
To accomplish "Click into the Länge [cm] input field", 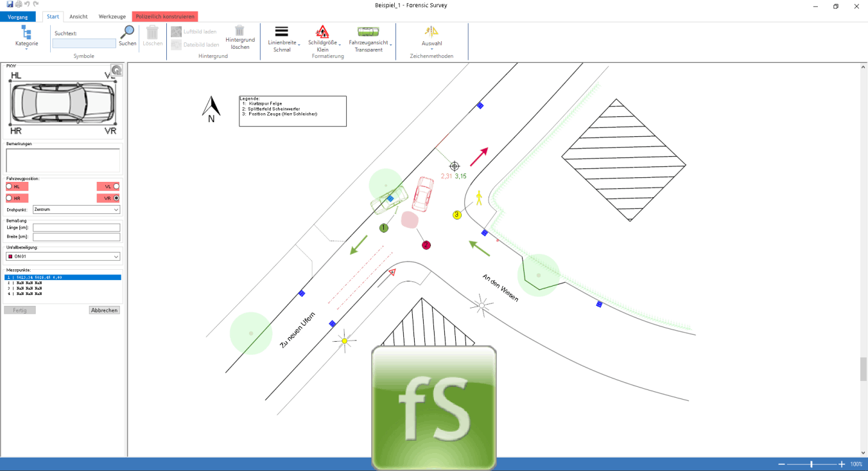I will click(x=76, y=227).
